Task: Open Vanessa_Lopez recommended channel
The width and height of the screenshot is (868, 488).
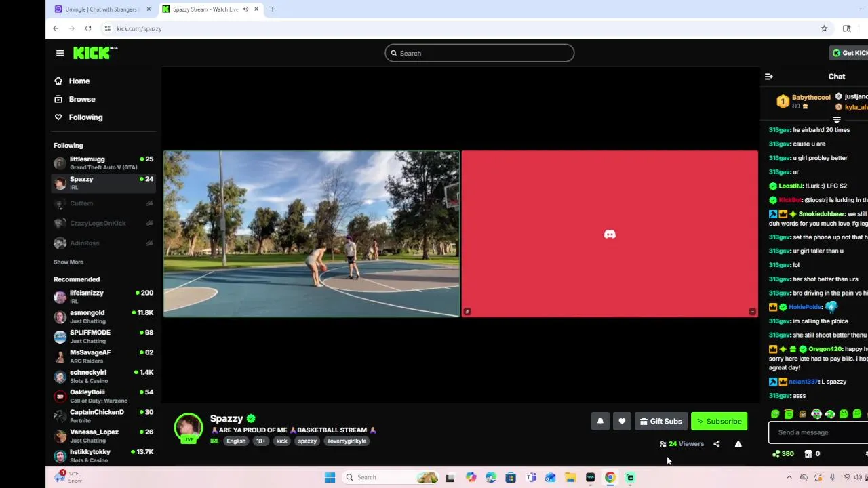Action: coord(104,436)
